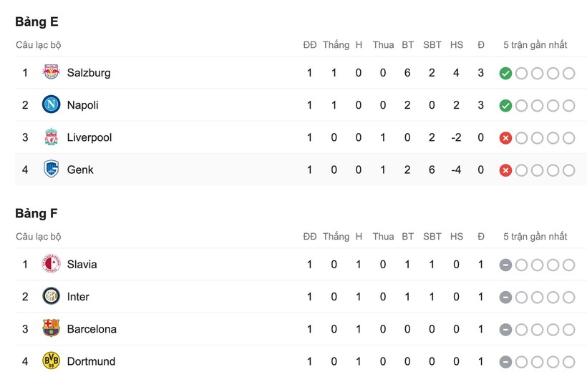Click the Inter club logo

click(x=51, y=296)
